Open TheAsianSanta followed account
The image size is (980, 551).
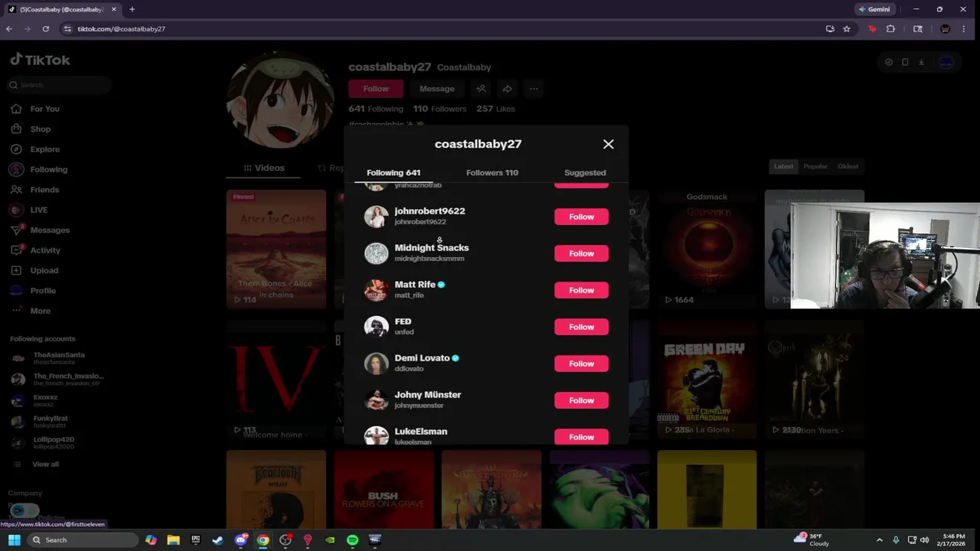click(x=57, y=358)
